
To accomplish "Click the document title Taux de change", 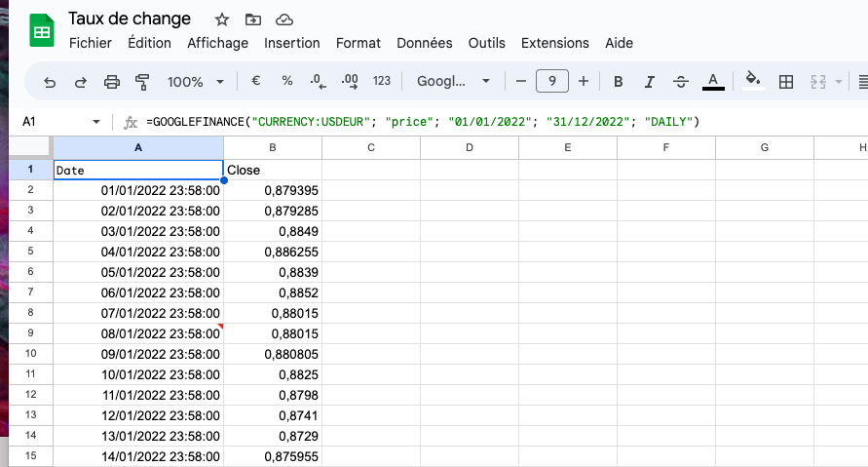I will (x=130, y=19).
